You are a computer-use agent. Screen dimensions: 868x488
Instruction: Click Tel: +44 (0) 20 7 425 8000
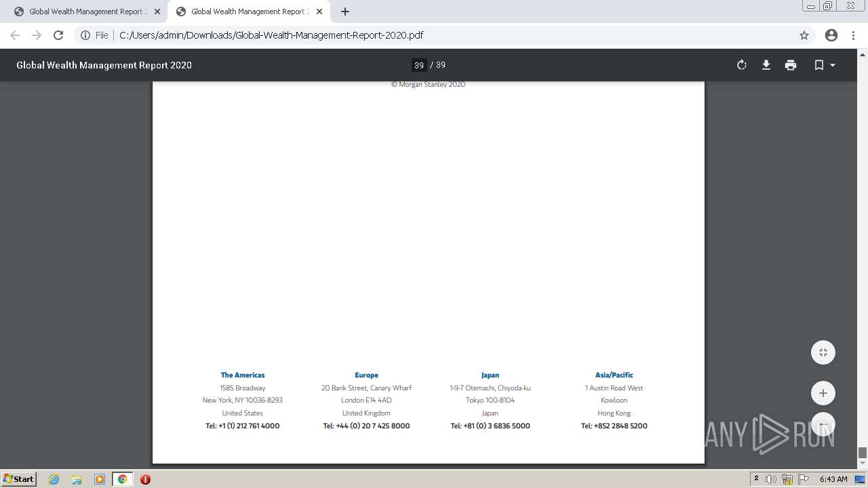[366, 426]
